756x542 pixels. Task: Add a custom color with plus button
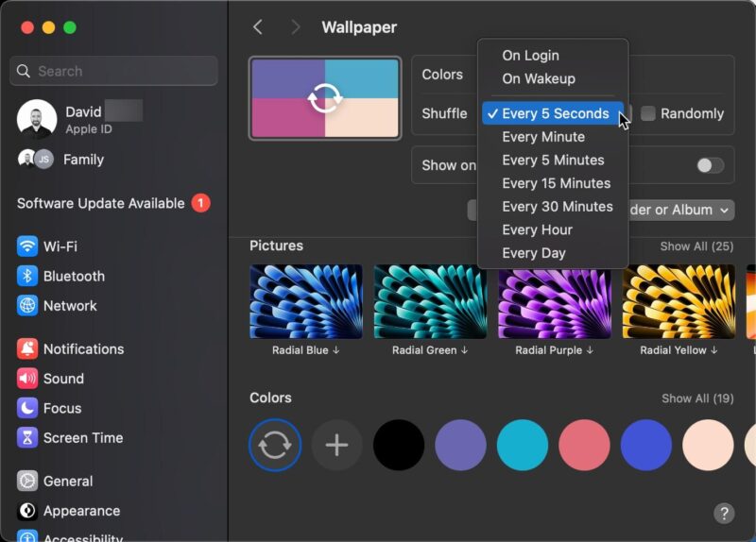tap(336, 445)
